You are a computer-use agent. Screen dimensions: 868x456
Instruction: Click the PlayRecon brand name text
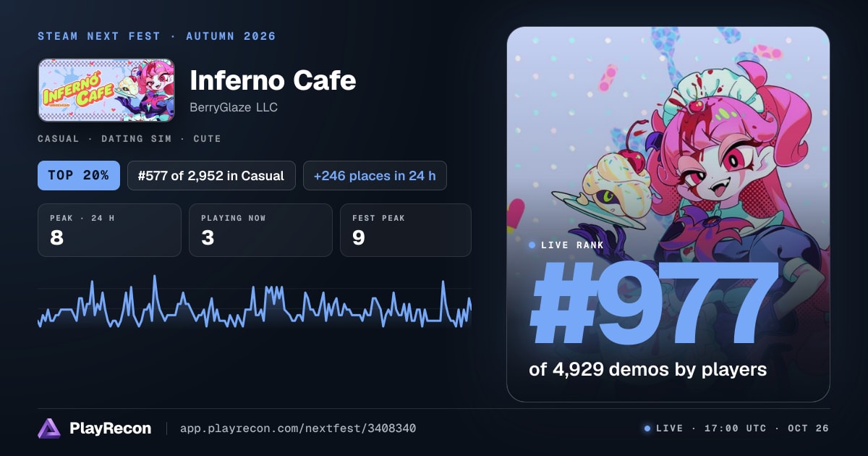click(110, 428)
